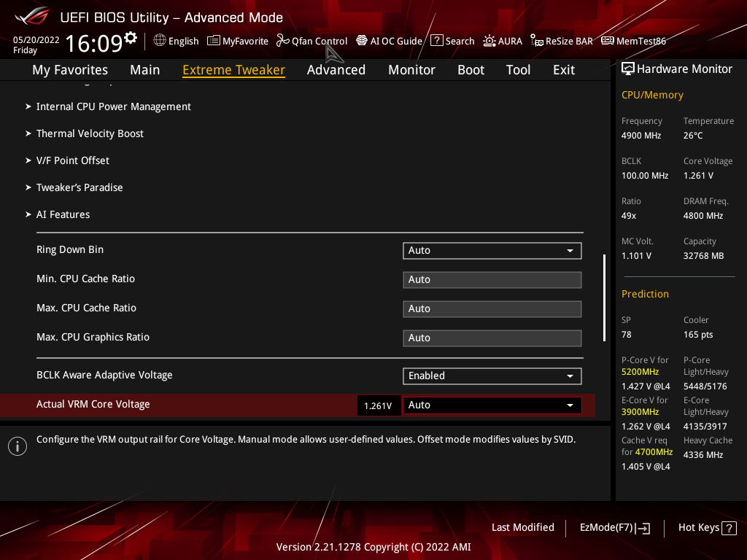Go to the Advanced tab
The height and width of the screenshot is (560, 747).
pos(336,70)
